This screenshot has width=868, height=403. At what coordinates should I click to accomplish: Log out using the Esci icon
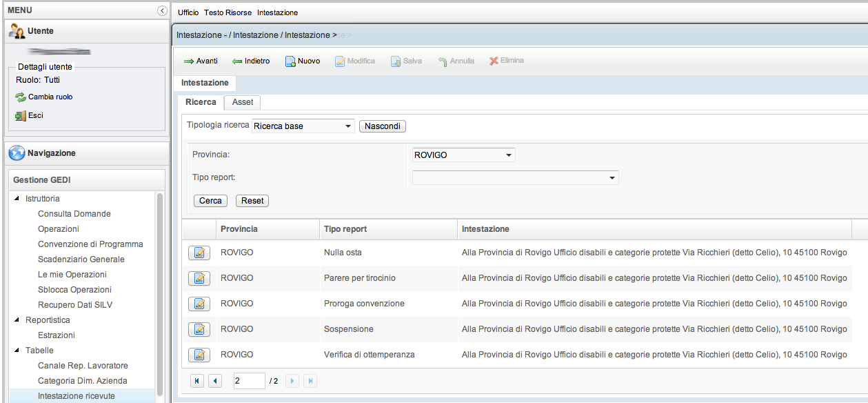click(x=21, y=116)
